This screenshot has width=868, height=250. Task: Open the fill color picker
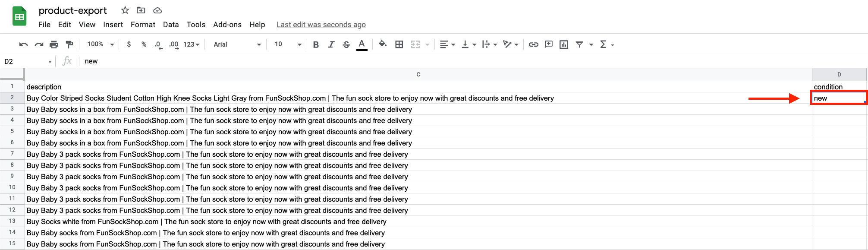pyautogui.click(x=383, y=44)
